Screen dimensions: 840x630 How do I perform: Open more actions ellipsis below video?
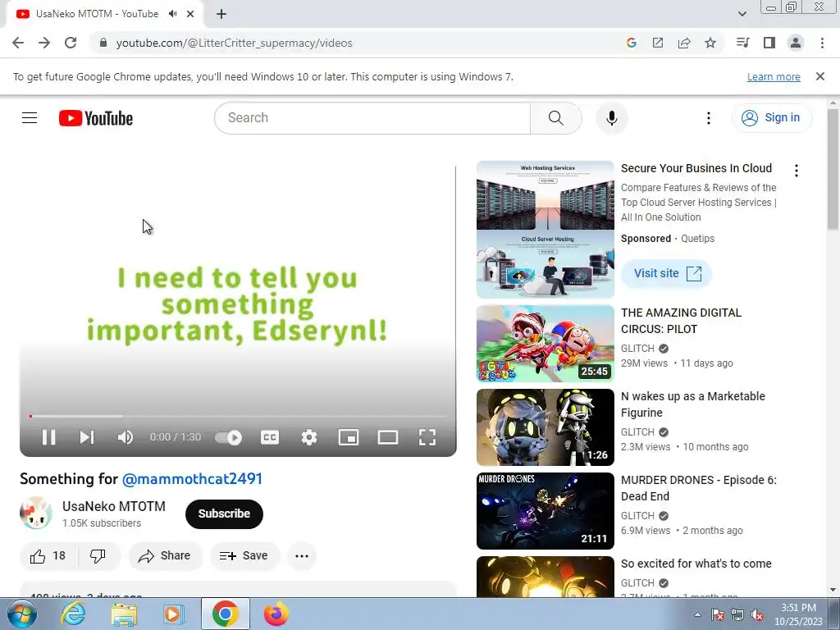[302, 556]
